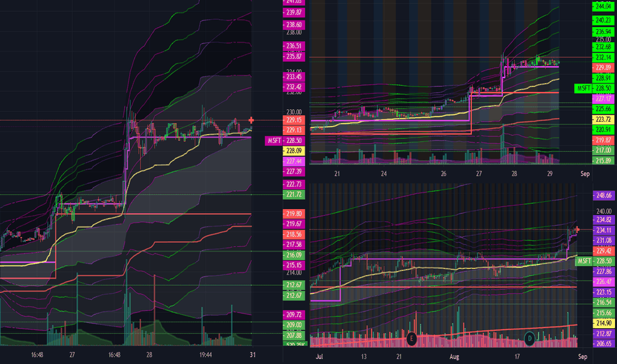The width and height of the screenshot is (617, 364).
Task: Click the D dividend marker on the timeline
Action: point(530,338)
